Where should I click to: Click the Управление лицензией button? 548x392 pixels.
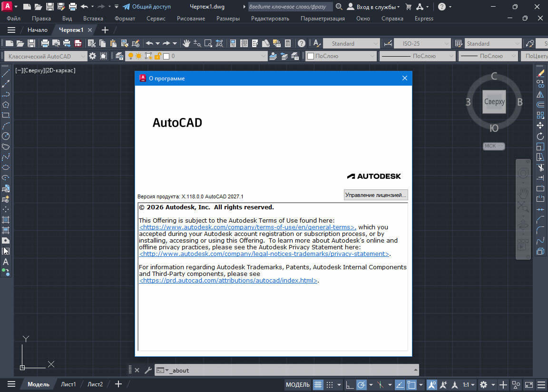point(376,195)
